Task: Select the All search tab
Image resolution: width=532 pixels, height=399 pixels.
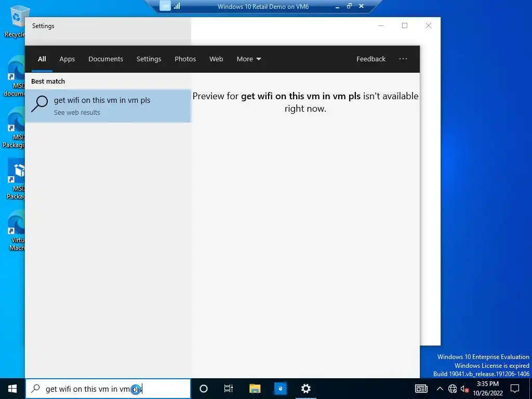Action: coord(42,59)
